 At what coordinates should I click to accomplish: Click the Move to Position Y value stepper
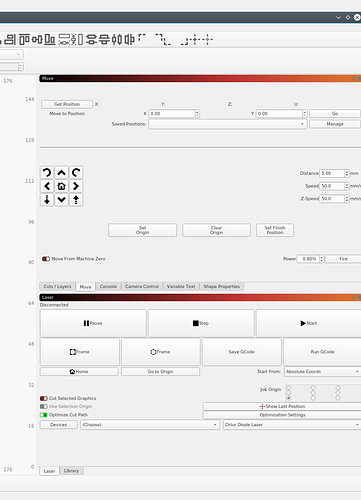click(x=305, y=114)
